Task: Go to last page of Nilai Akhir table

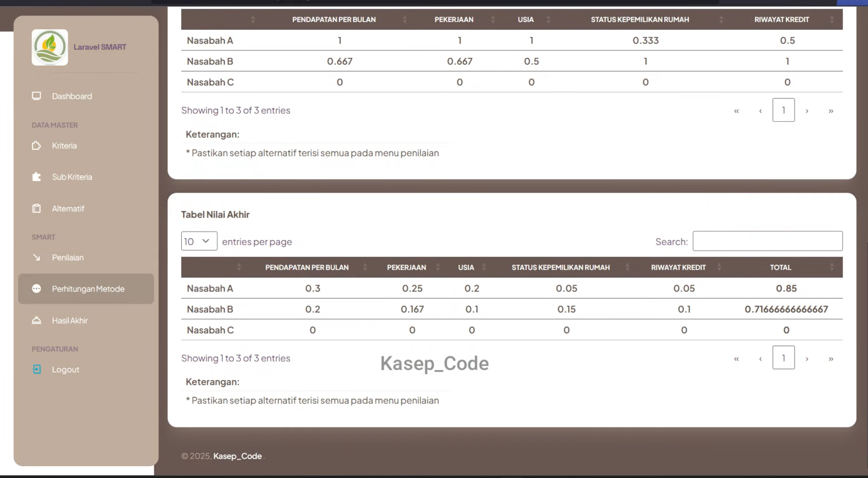Action: 831,358
